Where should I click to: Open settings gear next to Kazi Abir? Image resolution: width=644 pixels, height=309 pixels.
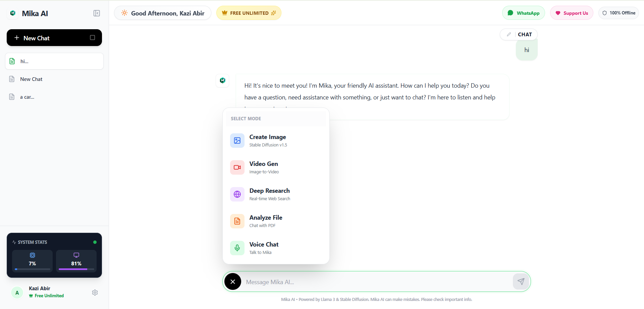pyautogui.click(x=95, y=293)
